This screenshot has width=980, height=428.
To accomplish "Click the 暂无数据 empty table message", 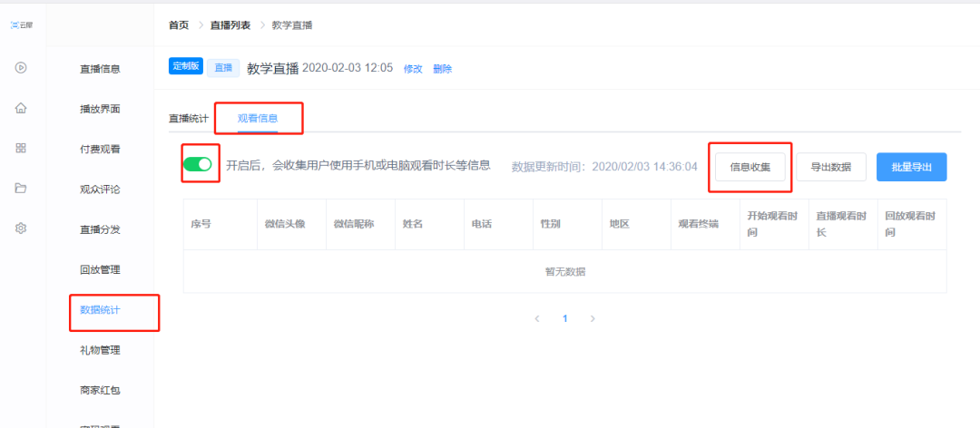I will [x=565, y=272].
